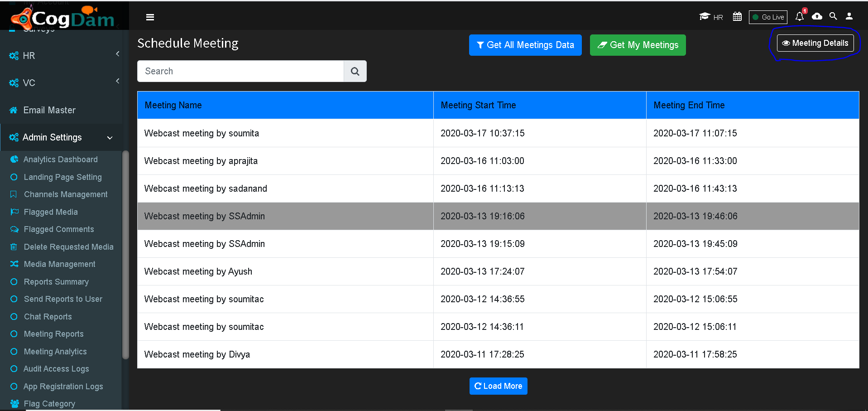
Task: Click the sidebar vertical scrollbar
Action: point(125,255)
